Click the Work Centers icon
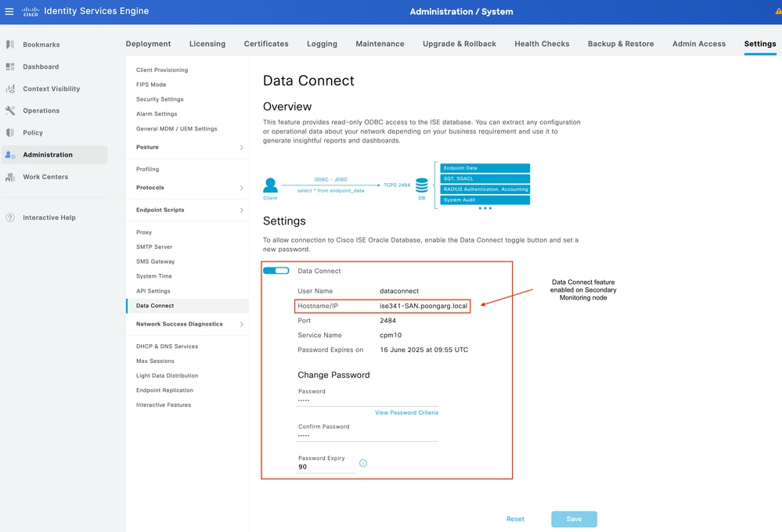The image size is (782, 532). coord(10,177)
